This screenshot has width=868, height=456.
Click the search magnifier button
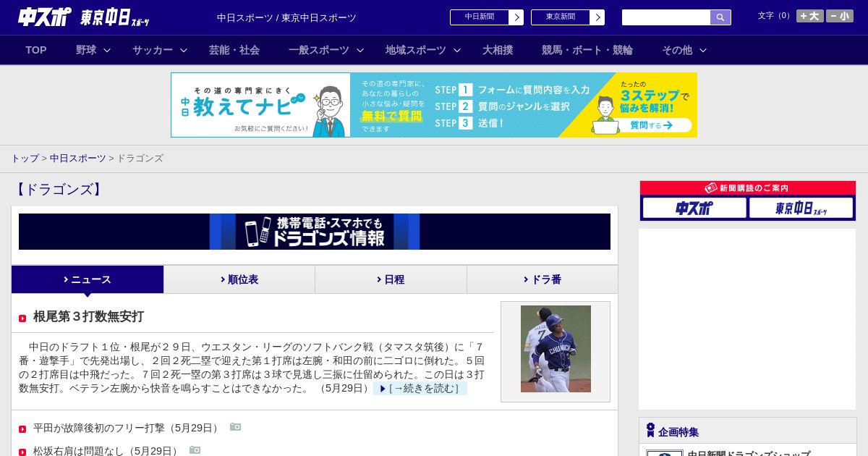(x=720, y=17)
